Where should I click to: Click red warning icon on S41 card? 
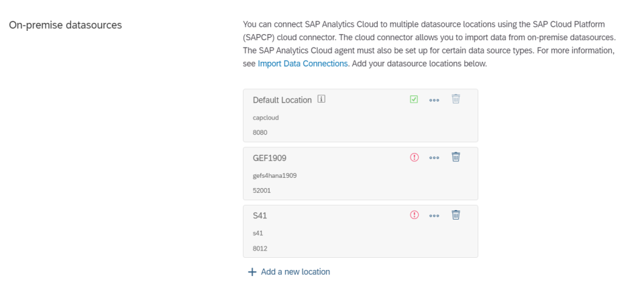pyautogui.click(x=415, y=215)
